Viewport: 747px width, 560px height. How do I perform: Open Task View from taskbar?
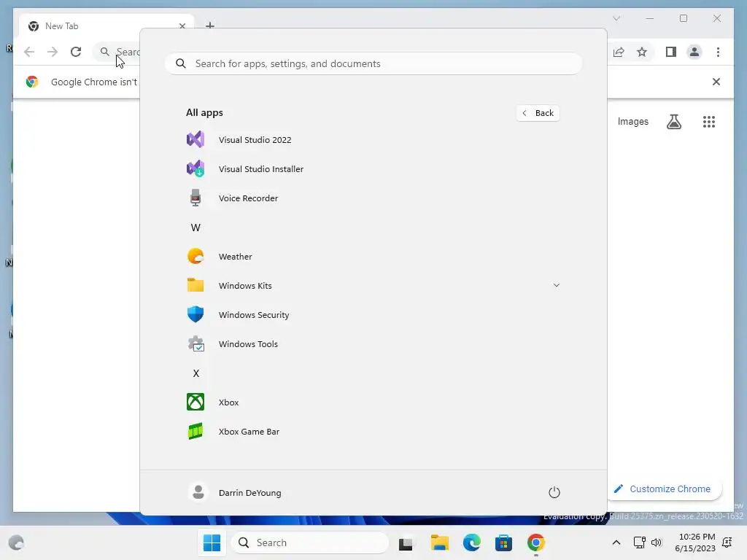point(406,542)
